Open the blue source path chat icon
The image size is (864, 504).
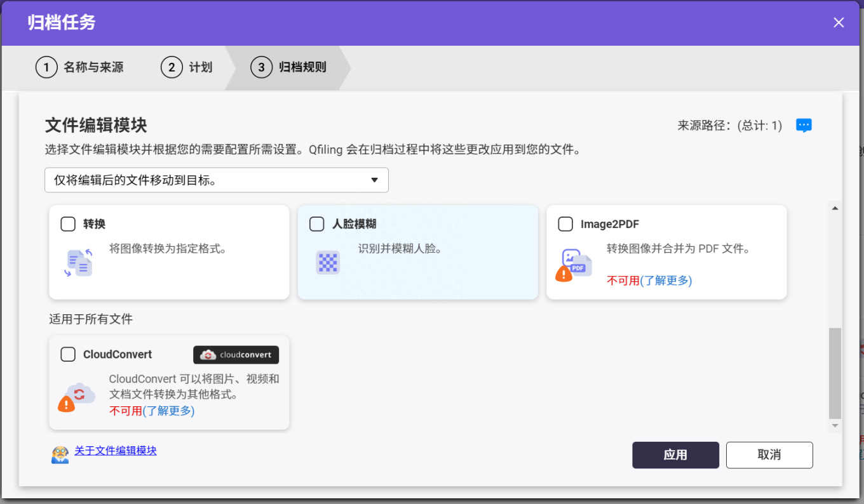coord(804,126)
